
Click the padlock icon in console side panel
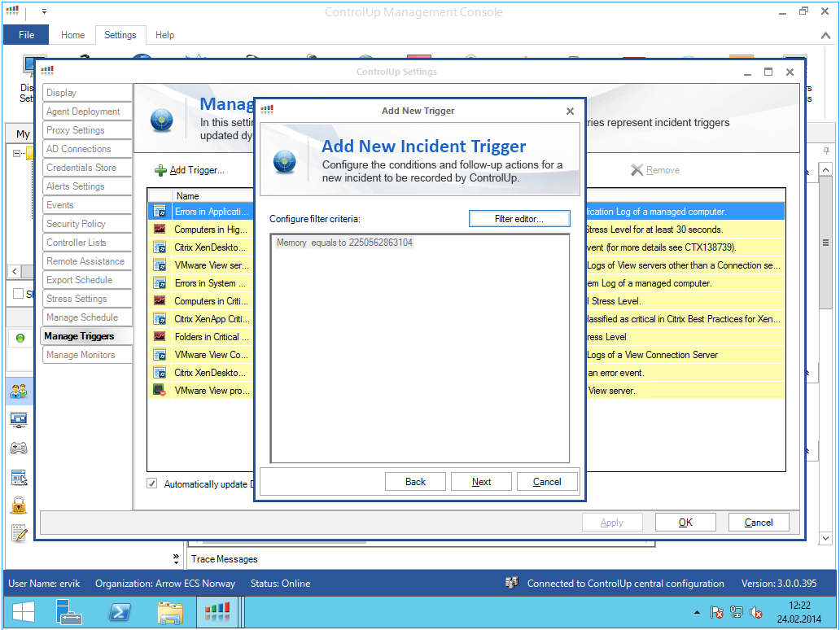coord(19,505)
